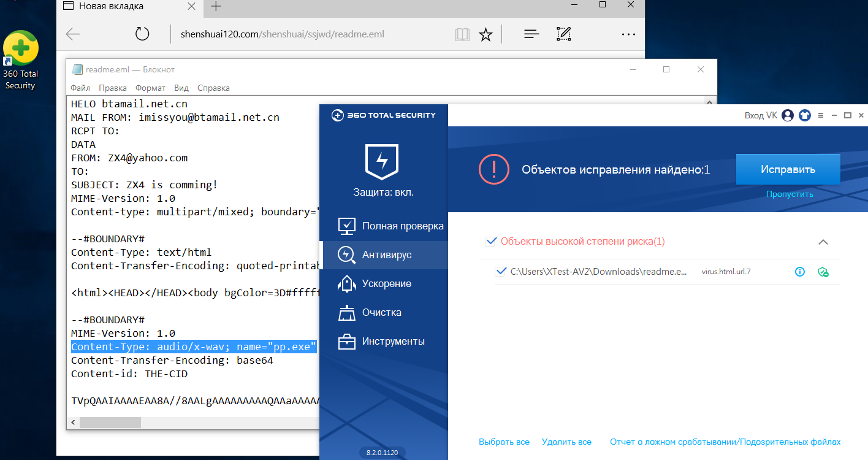The width and height of the screenshot is (868, 460).
Task: Click the HELO btamail.net.cn line
Action: tap(129, 104)
